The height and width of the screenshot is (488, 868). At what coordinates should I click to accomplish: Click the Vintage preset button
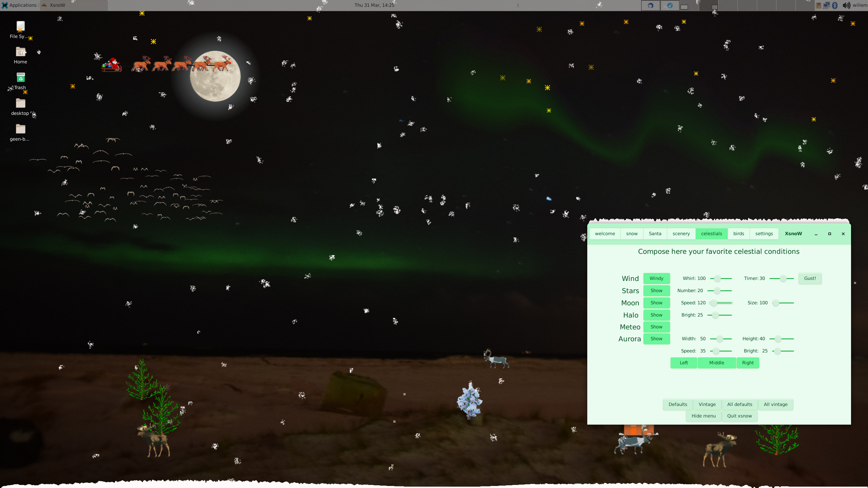707,404
